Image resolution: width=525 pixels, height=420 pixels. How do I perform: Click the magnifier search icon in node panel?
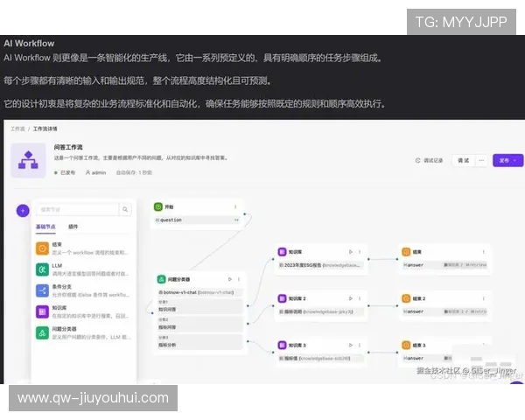tap(125, 209)
